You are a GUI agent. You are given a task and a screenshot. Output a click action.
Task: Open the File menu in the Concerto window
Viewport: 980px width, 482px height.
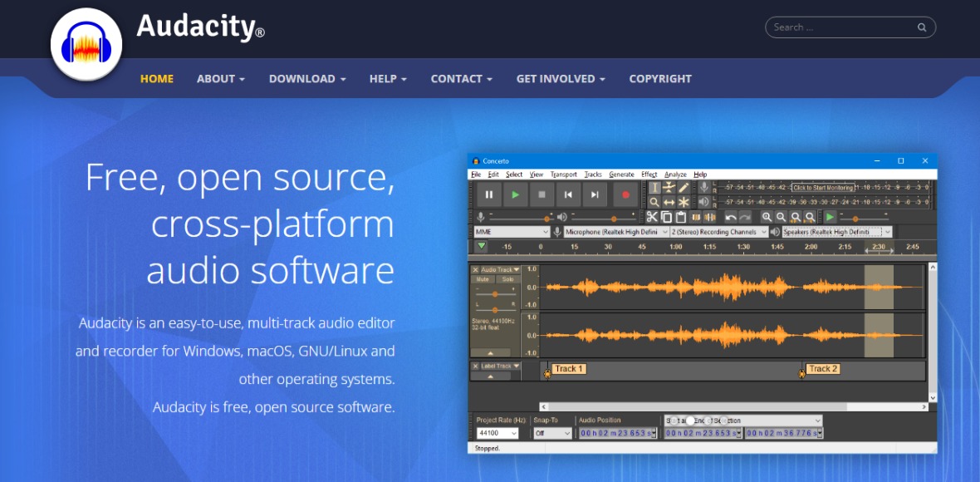tap(476, 175)
